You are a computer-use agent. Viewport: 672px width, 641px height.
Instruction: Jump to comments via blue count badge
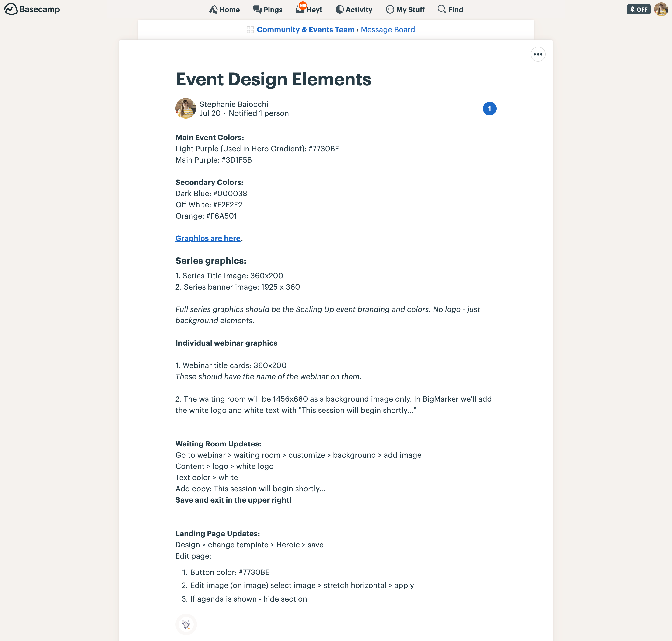489,109
